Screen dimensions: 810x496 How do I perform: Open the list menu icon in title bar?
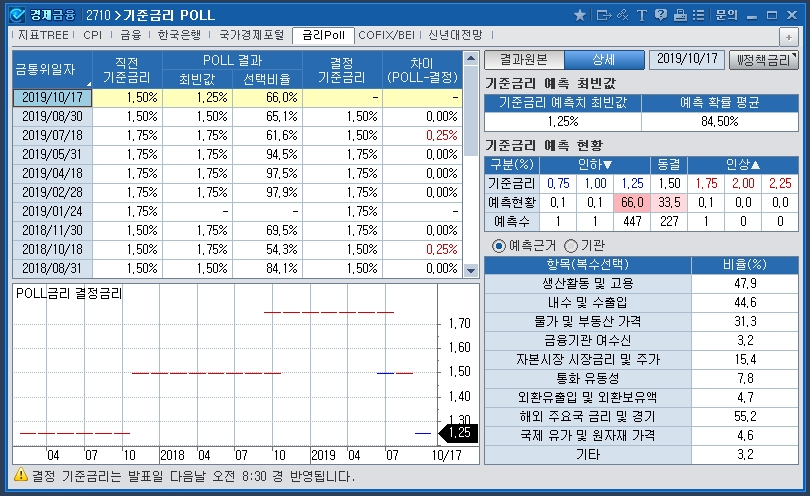tap(698, 16)
